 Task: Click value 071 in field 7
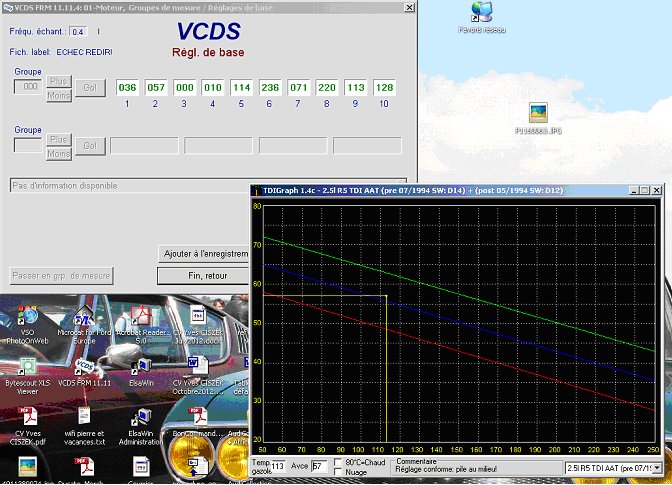(x=299, y=88)
